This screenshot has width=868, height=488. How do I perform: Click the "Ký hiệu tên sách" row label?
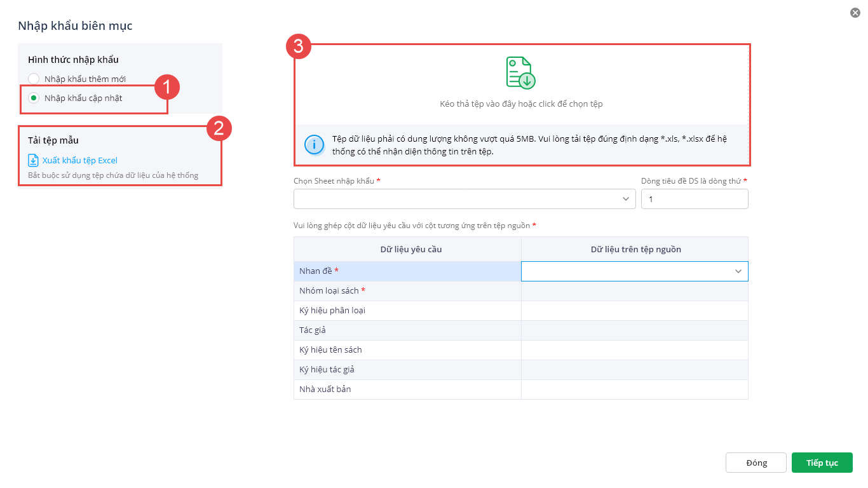(330, 350)
